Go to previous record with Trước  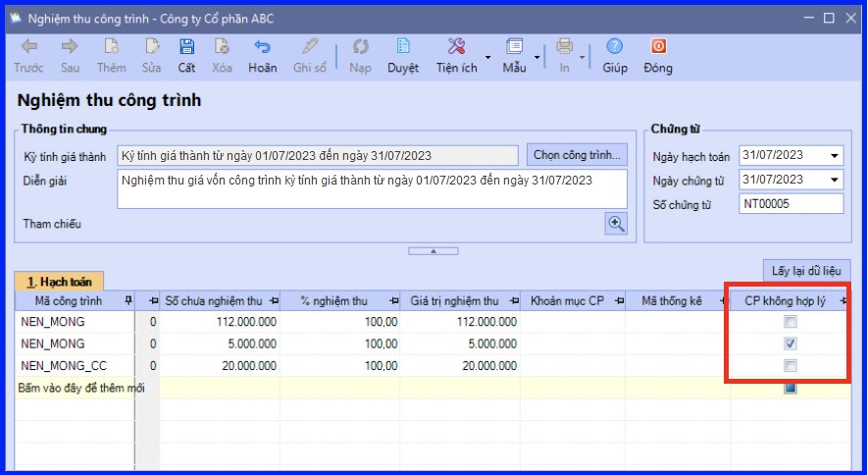(28, 46)
